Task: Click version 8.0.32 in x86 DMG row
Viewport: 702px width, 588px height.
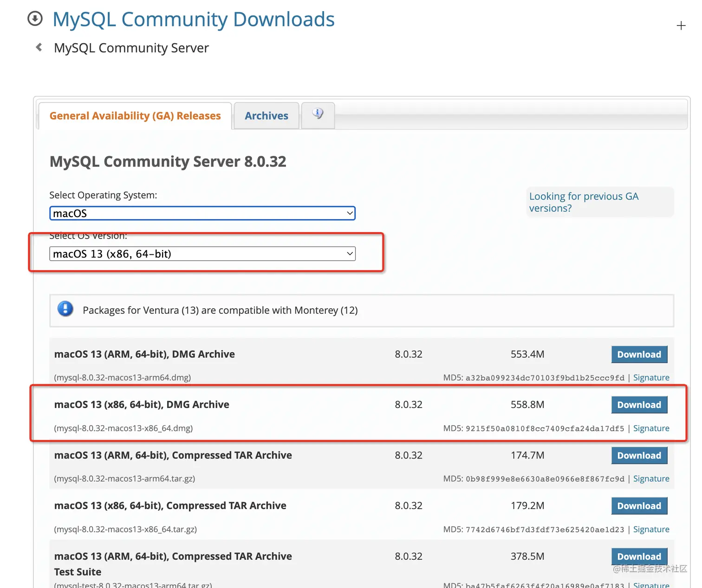Action: point(409,405)
